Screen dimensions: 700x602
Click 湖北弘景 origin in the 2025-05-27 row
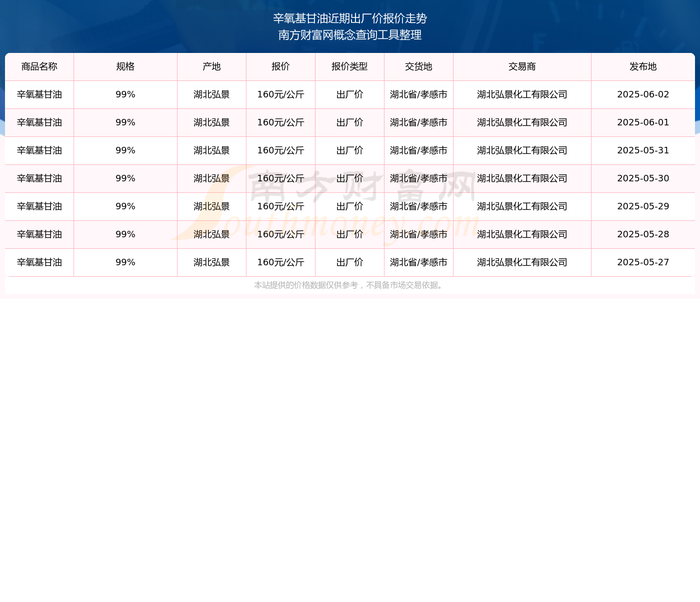tap(211, 263)
